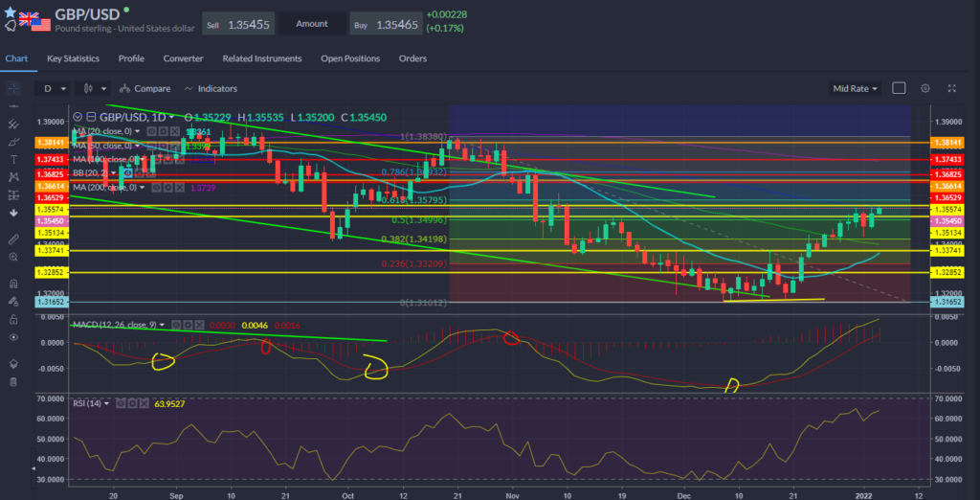Viewport: 980px width, 500px height.
Task: Activate the zoom in magnifier tool
Action: pyautogui.click(x=12, y=256)
